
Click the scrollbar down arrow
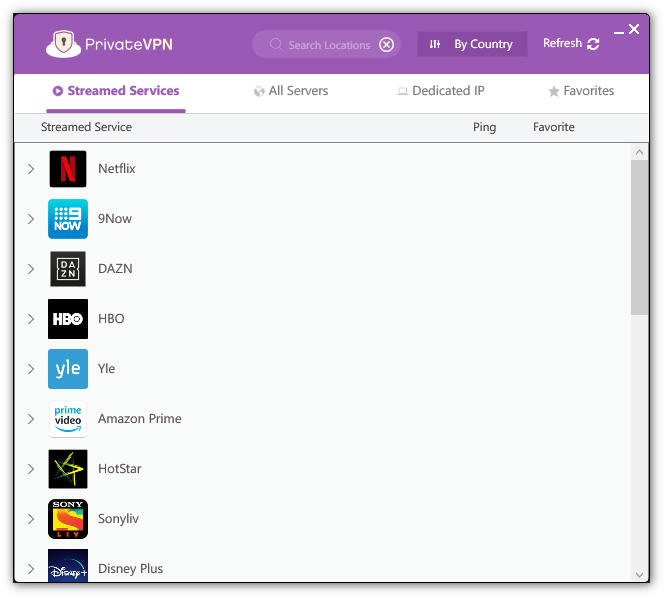[639, 575]
